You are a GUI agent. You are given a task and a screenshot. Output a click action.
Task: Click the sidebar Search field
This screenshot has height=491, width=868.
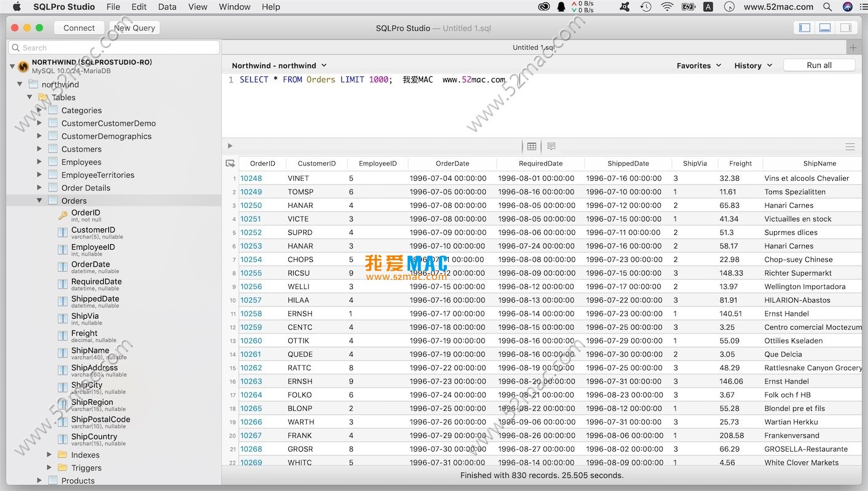pyautogui.click(x=114, y=47)
